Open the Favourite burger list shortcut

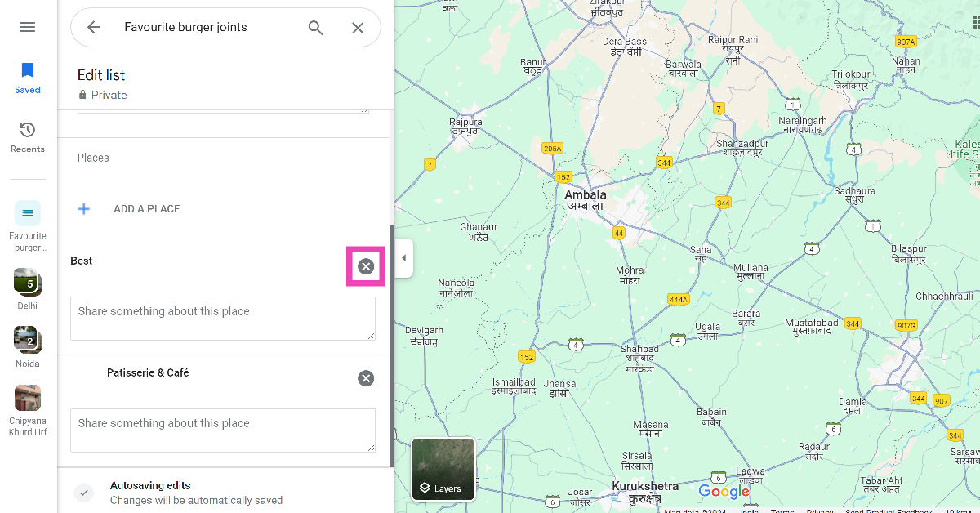point(28,214)
